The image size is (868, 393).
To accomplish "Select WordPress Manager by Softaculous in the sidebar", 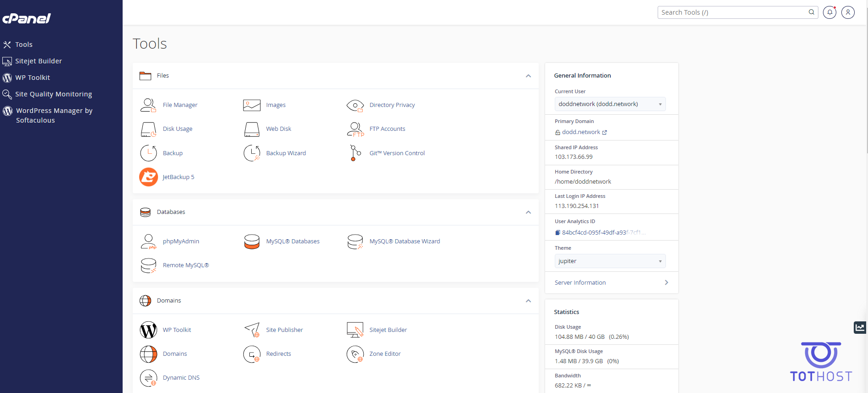I will click(x=54, y=116).
